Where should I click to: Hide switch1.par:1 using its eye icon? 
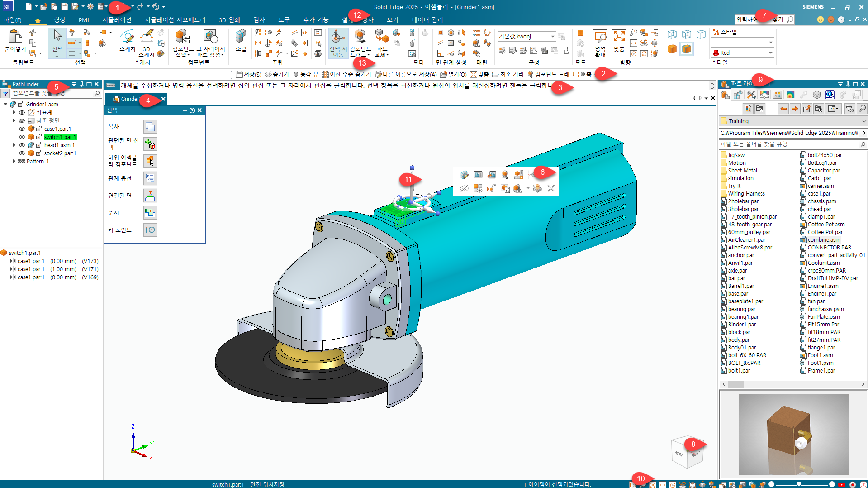(22, 137)
